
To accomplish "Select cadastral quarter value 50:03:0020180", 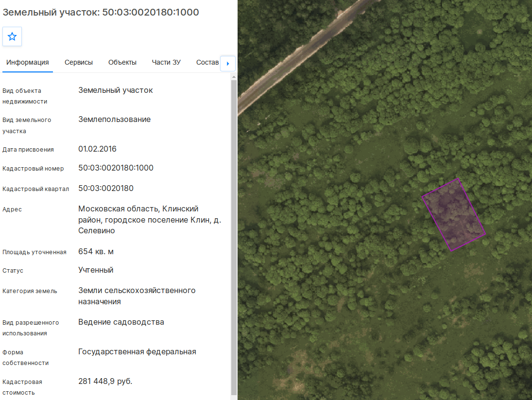I will 106,188.
